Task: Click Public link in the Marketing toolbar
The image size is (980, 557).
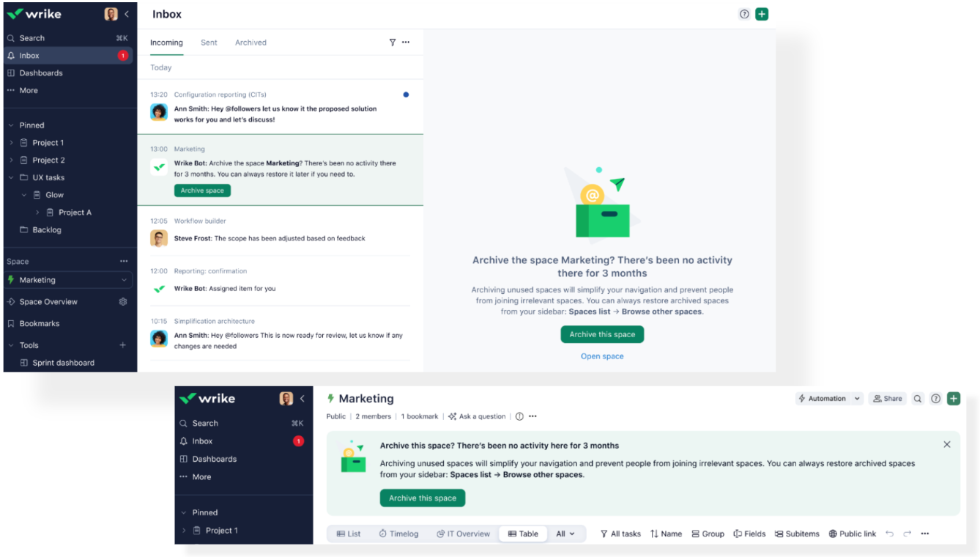Action: click(852, 534)
